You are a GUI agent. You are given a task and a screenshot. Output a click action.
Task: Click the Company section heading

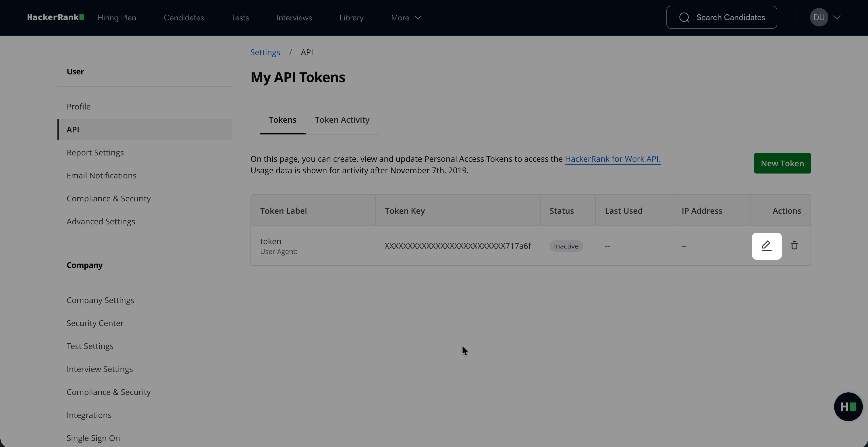coord(84,265)
